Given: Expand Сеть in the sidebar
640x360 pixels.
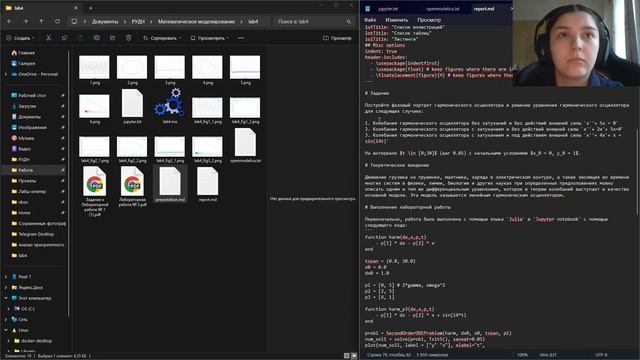Looking at the screenshot, I should click(x=6, y=319).
